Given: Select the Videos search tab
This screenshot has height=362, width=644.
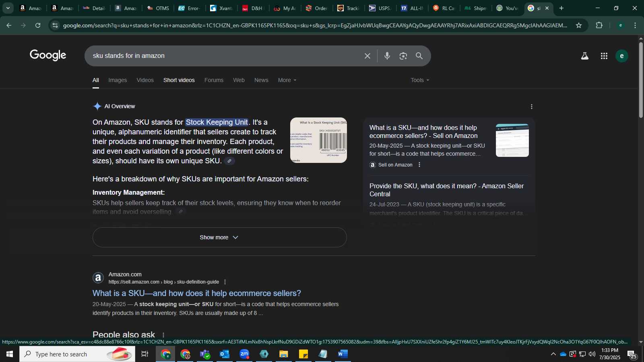Looking at the screenshot, I should point(145,80).
